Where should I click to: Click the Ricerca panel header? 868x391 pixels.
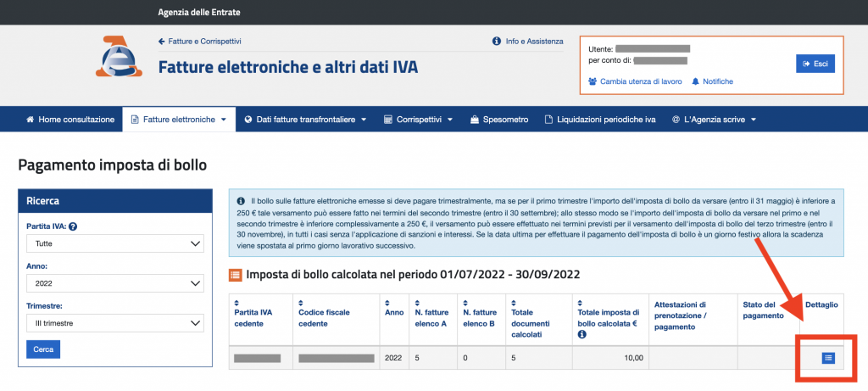115,200
